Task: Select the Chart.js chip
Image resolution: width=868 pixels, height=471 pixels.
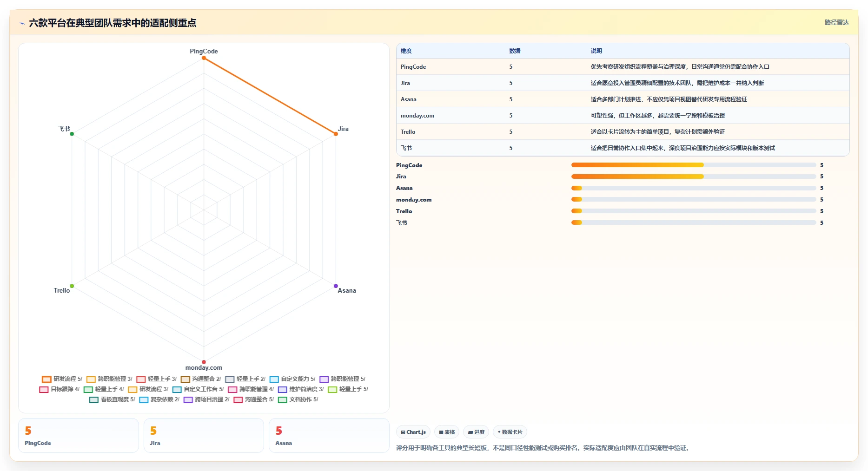Action: point(413,432)
